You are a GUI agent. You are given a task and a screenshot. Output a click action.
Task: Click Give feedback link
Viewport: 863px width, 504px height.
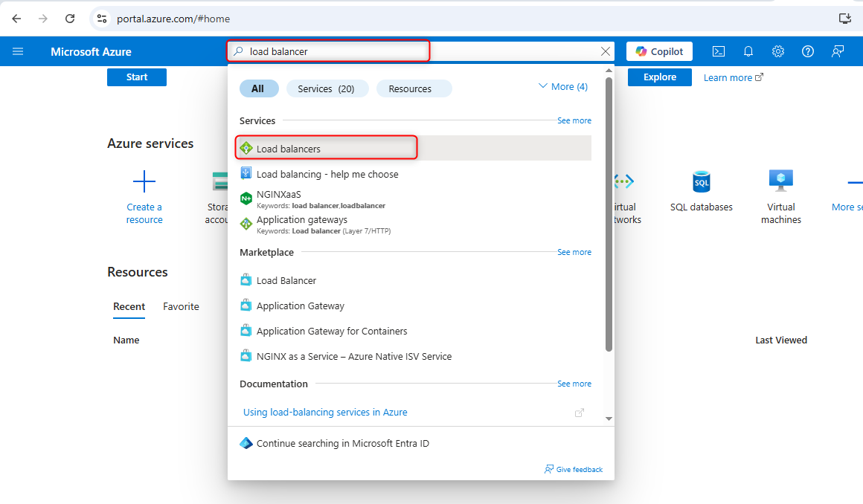pyautogui.click(x=574, y=469)
